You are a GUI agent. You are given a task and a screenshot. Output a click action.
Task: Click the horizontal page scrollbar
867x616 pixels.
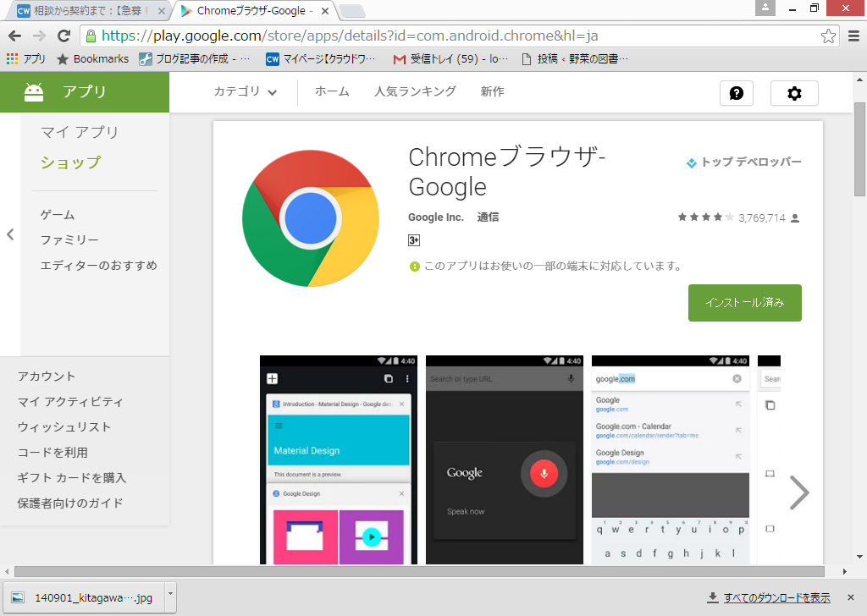tap(419, 571)
